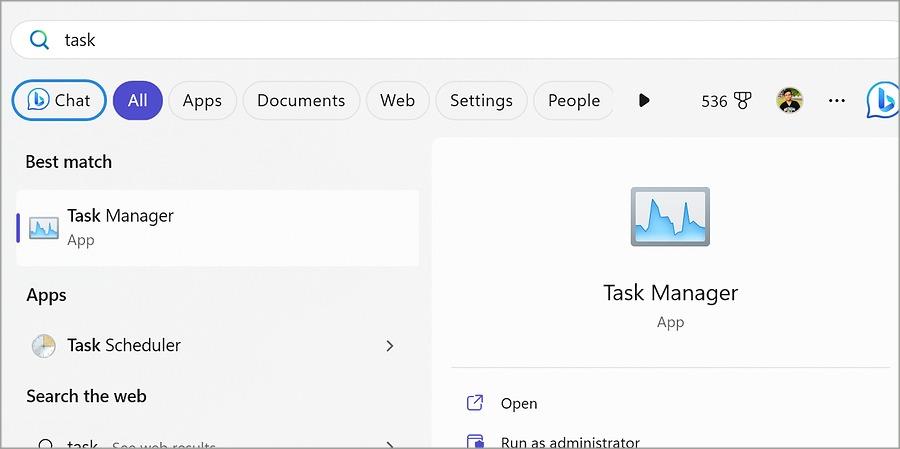
Task: Click the 'Best match' heading
Action: (x=68, y=162)
